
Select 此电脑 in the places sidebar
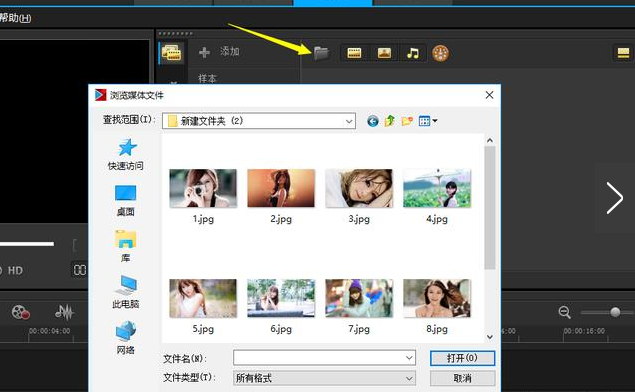[x=126, y=292]
